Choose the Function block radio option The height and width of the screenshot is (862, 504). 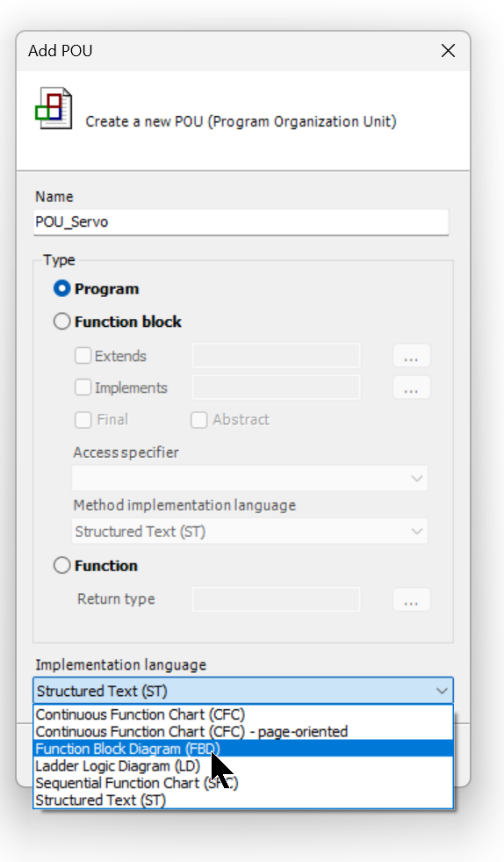(61, 322)
